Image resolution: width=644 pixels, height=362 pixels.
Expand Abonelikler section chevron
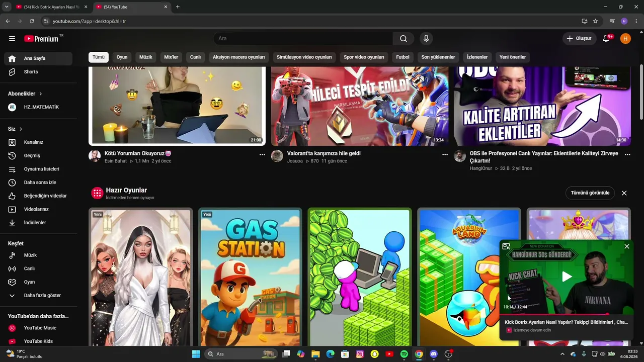pyautogui.click(x=41, y=94)
